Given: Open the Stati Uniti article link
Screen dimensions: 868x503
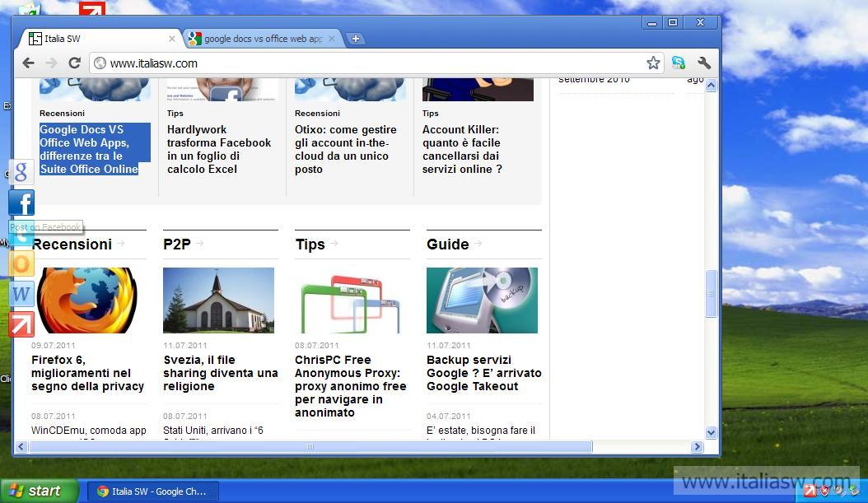Looking at the screenshot, I should [x=213, y=431].
